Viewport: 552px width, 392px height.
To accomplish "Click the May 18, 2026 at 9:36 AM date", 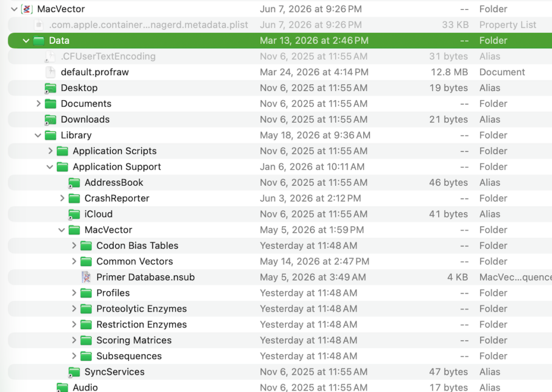I will (315, 135).
